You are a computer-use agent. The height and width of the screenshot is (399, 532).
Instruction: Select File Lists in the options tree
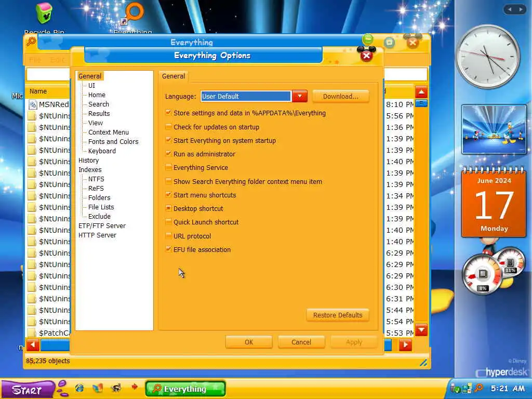pyautogui.click(x=101, y=207)
